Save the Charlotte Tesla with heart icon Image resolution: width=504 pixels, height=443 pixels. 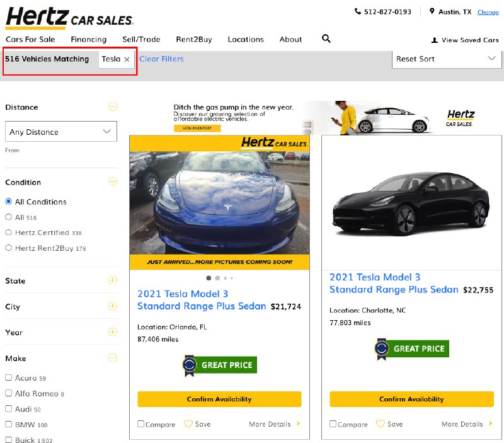coord(381,423)
